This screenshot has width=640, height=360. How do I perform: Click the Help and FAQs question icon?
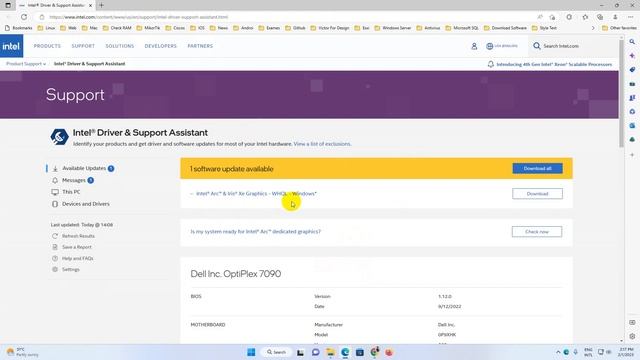[55, 258]
